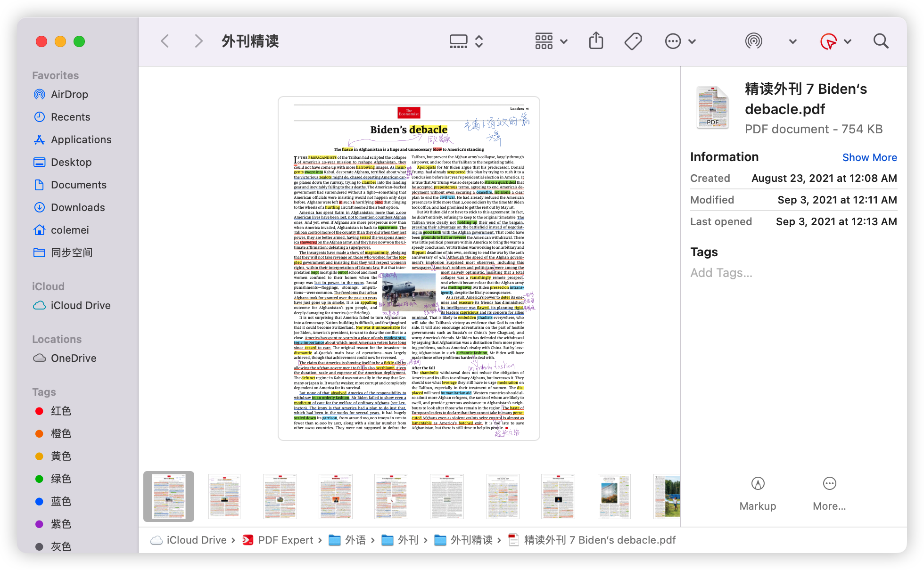This screenshot has width=924, height=570.
Task: Click the iCloud sidebar section header
Action: [48, 286]
